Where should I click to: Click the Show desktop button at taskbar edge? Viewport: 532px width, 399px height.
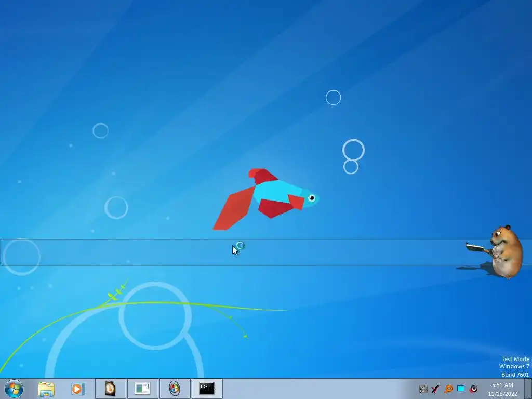click(x=528, y=389)
